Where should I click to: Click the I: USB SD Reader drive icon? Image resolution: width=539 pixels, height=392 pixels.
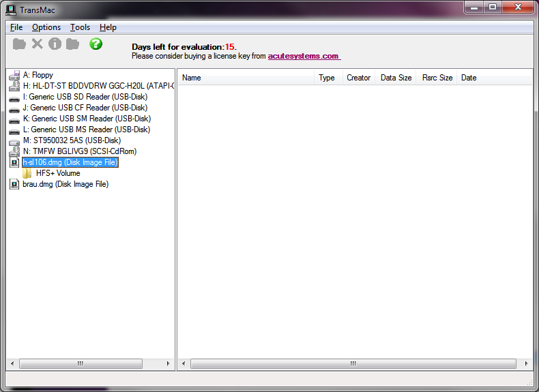coord(14,99)
